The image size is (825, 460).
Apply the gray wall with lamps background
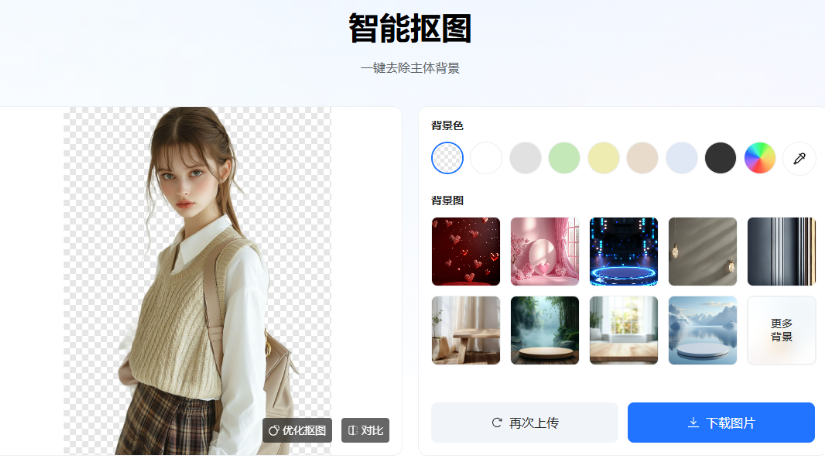point(703,252)
